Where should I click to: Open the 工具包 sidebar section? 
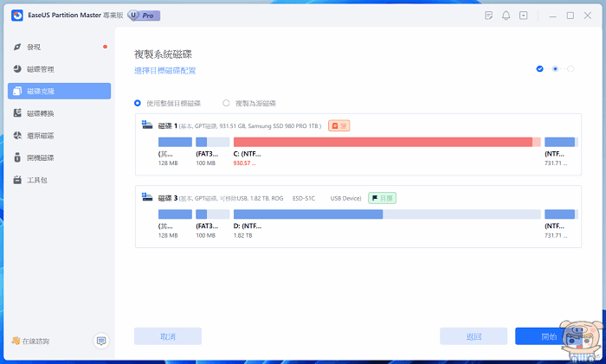[59, 180]
